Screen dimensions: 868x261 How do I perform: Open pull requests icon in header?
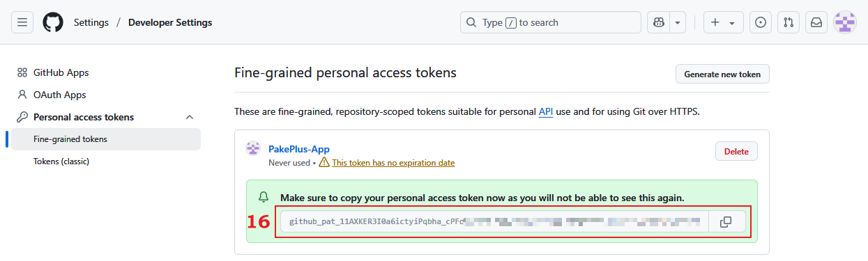tap(789, 22)
